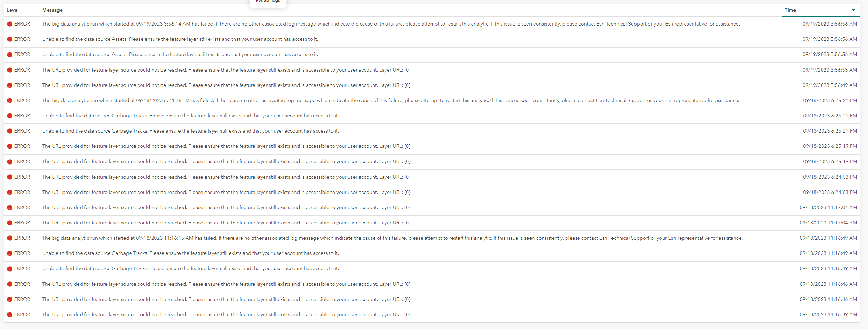The image size is (868, 329).
Task: Click the error icon on the 3:56:53 AM entry
Action: point(10,70)
